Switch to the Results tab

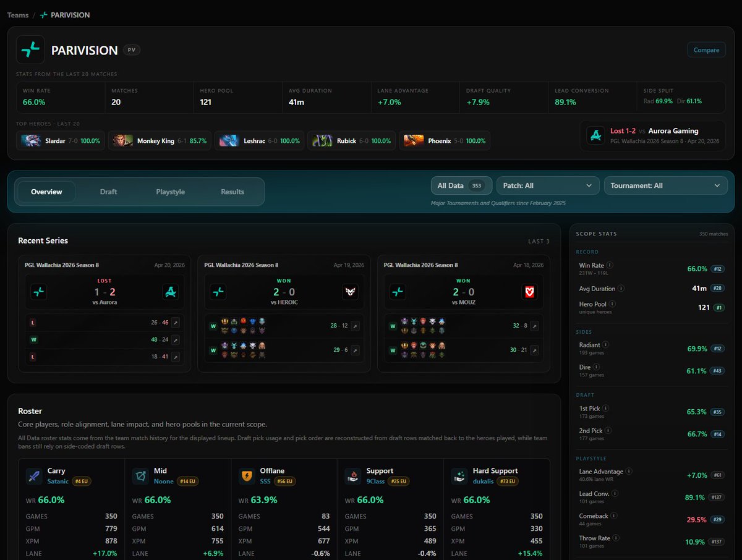(x=232, y=192)
